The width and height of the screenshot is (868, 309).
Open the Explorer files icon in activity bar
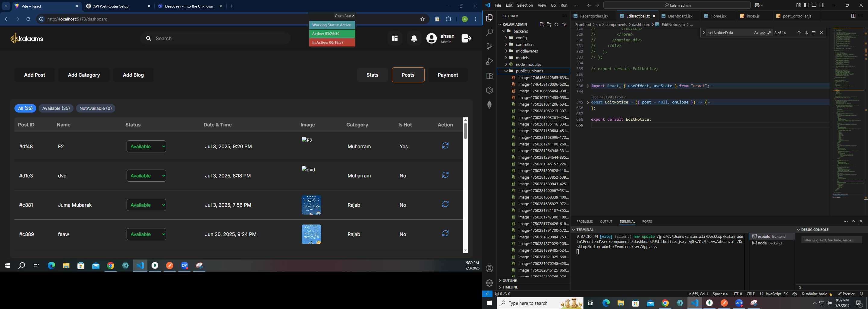(x=489, y=18)
